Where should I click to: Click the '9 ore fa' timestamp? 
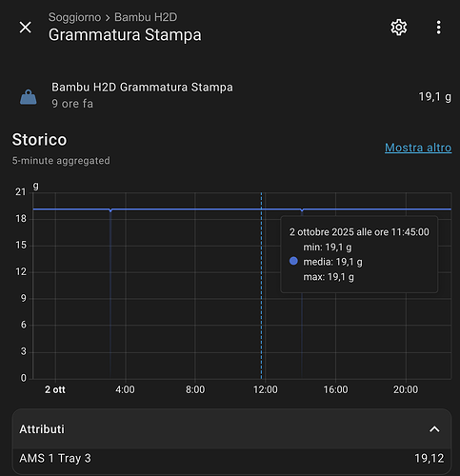72,104
